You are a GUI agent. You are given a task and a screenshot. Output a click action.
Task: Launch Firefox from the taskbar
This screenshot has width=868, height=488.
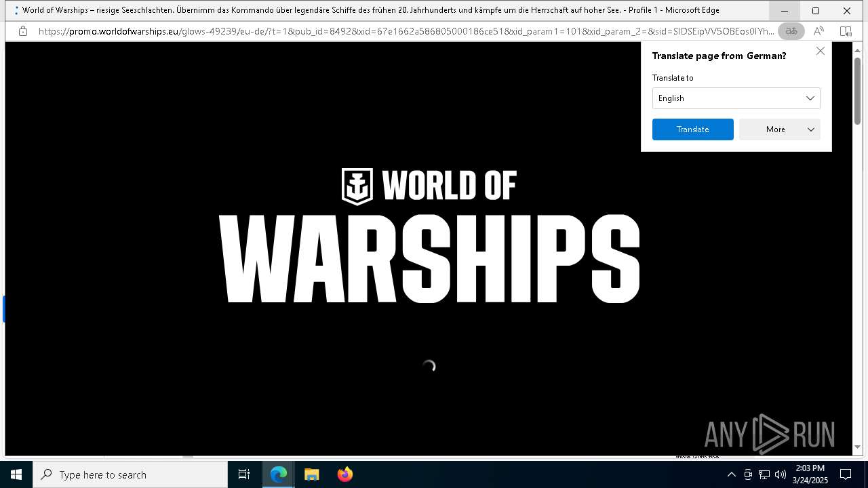[345, 474]
